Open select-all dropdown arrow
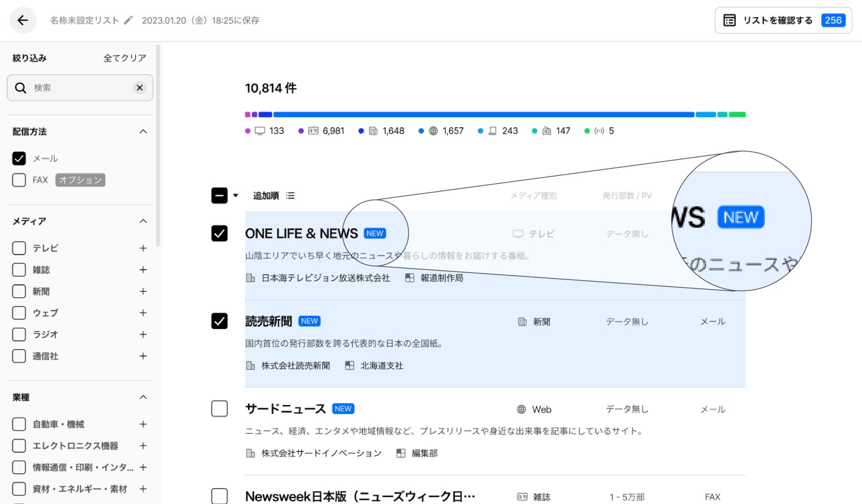This screenshot has width=862, height=504. click(x=236, y=196)
